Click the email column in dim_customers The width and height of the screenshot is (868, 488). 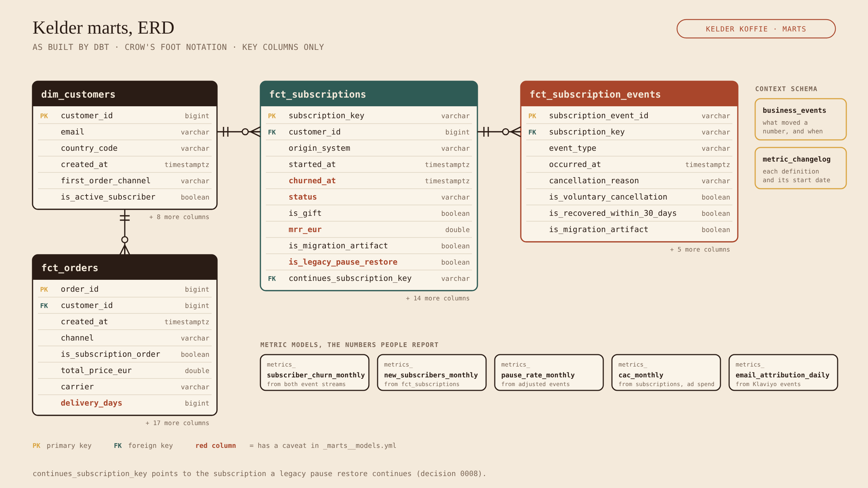[125, 132]
